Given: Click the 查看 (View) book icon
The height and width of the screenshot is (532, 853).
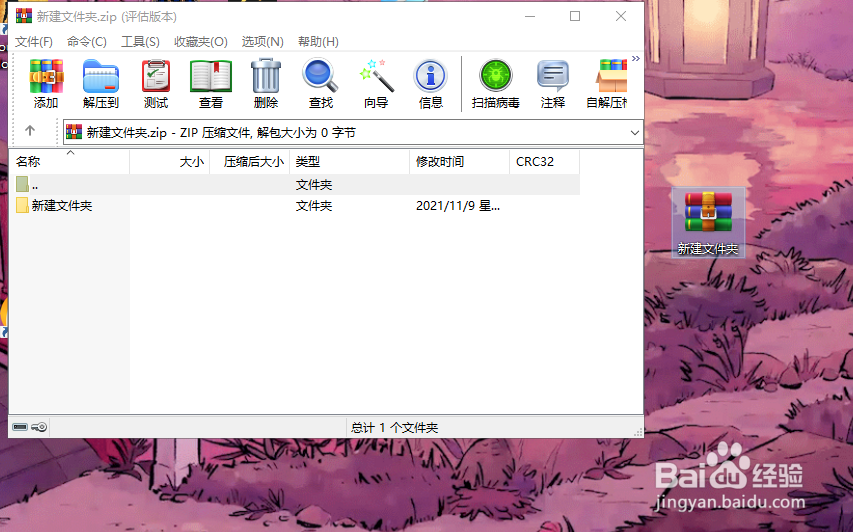Looking at the screenshot, I should tap(211, 84).
